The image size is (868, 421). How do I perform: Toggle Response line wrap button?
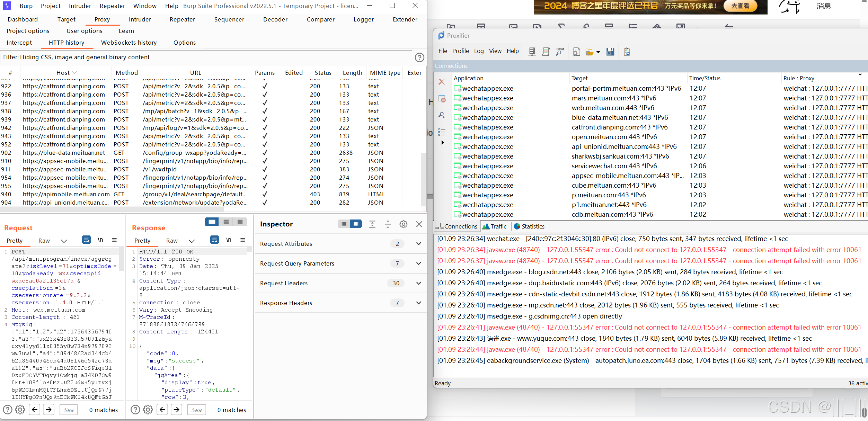tap(214, 240)
